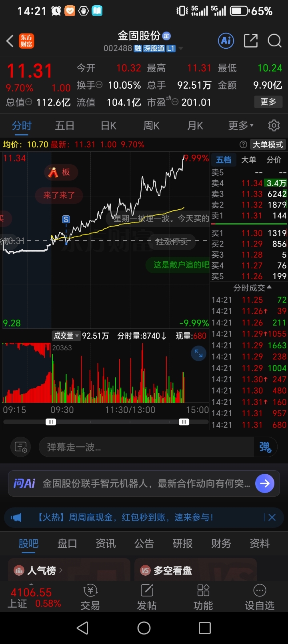Switch to 日K chart tab
The image size is (288, 644).
[x=108, y=126]
